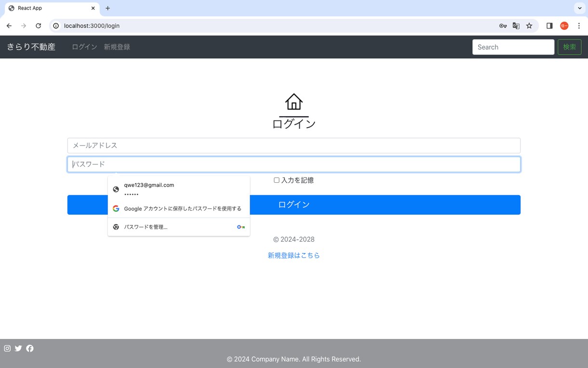This screenshot has width=588, height=368.
Task: Close the React App tab
Action: [x=93, y=8]
